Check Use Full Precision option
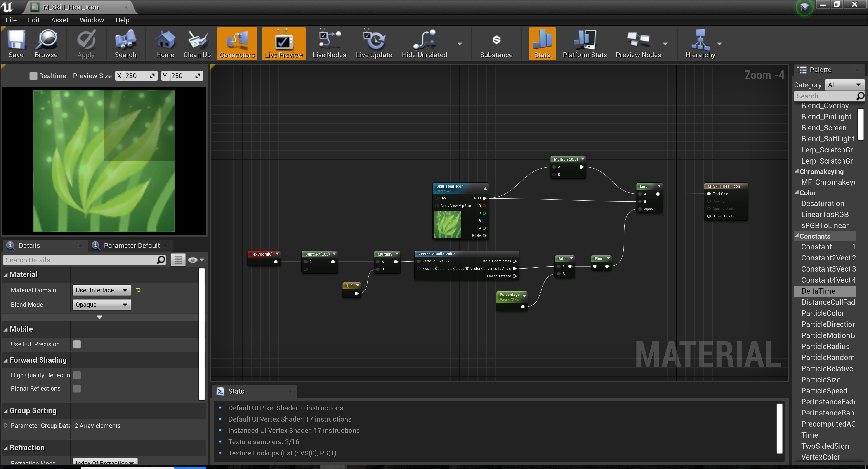868x469 pixels. (77, 344)
